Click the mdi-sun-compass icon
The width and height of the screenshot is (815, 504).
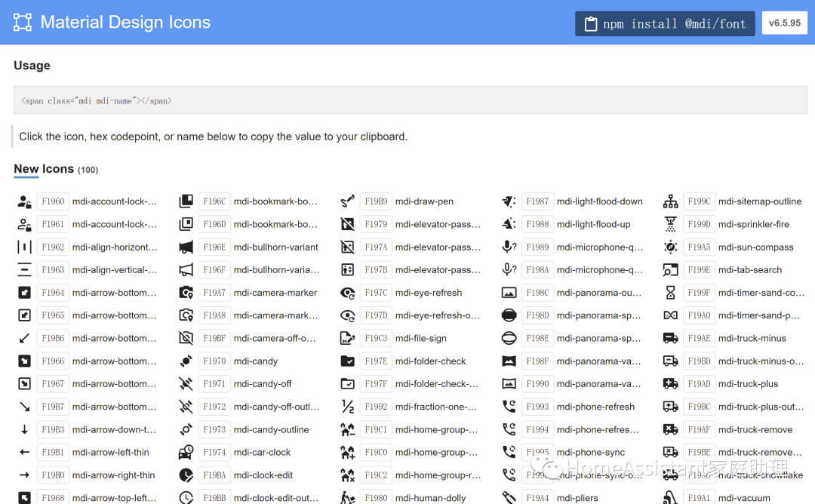click(671, 247)
